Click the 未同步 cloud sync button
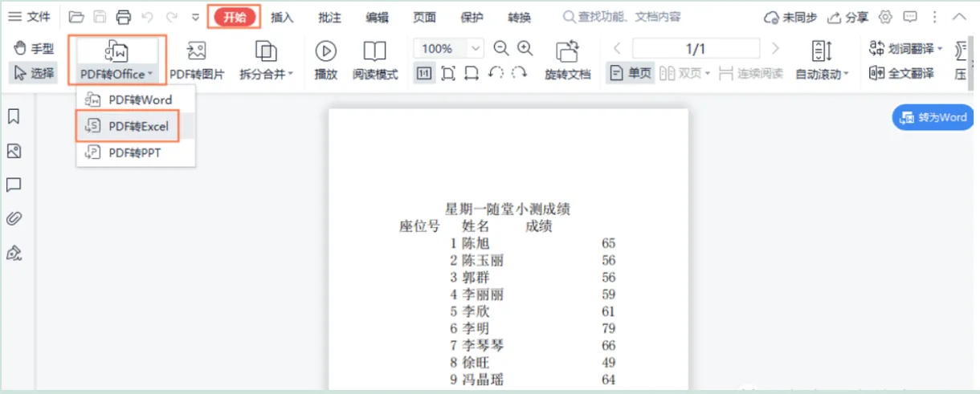980x394 pixels. [790, 18]
